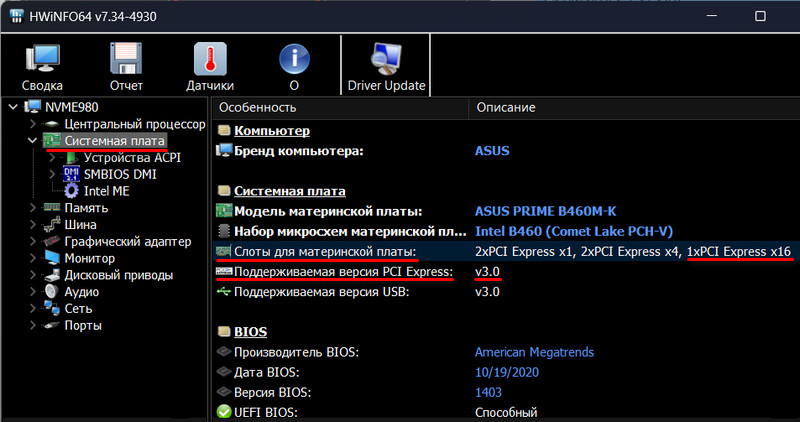Click the Центральный процессор chip icon
800x422 pixels.
click(x=52, y=124)
